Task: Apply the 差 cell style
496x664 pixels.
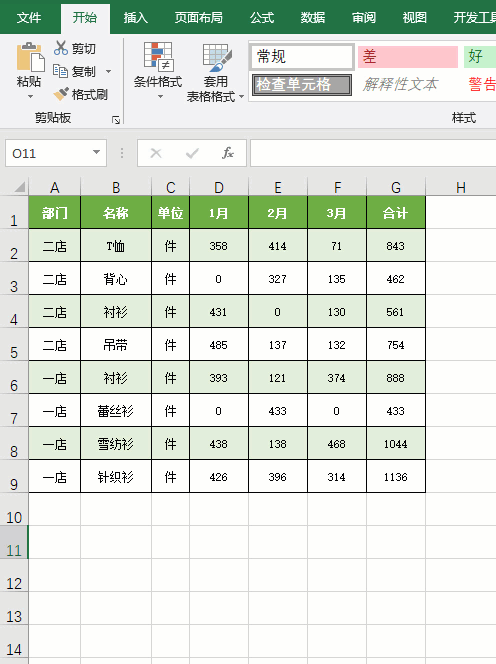Action: point(408,57)
